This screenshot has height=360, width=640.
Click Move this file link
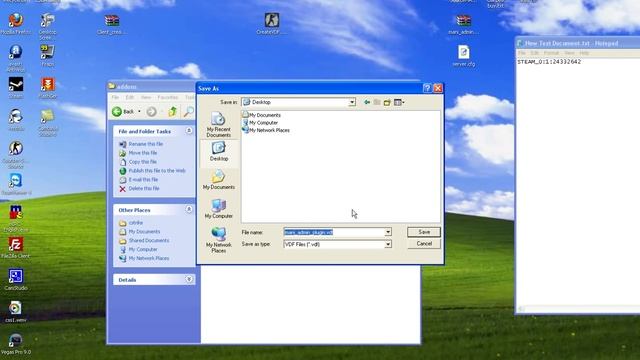[x=143, y=153]
